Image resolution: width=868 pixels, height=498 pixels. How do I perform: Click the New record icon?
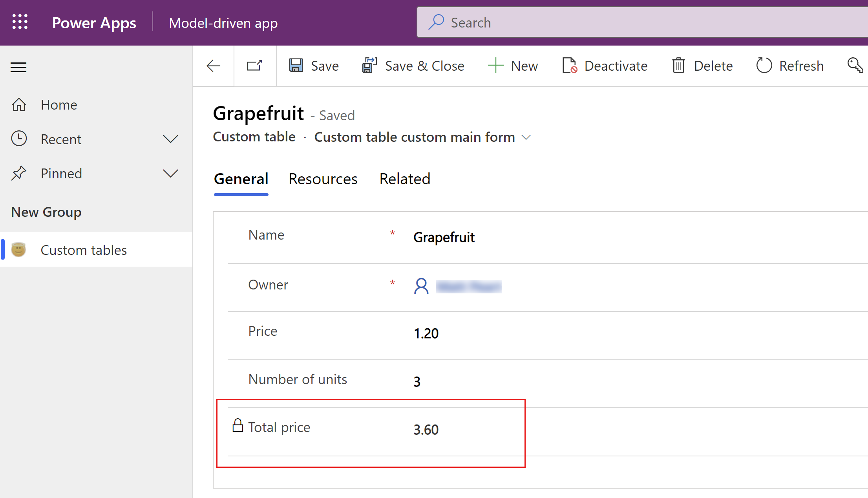510,66
